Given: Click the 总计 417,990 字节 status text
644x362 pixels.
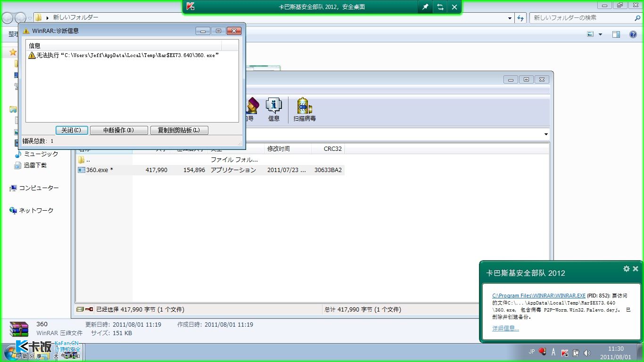Looking at the screenshot, I should click(x=363, y=310).
